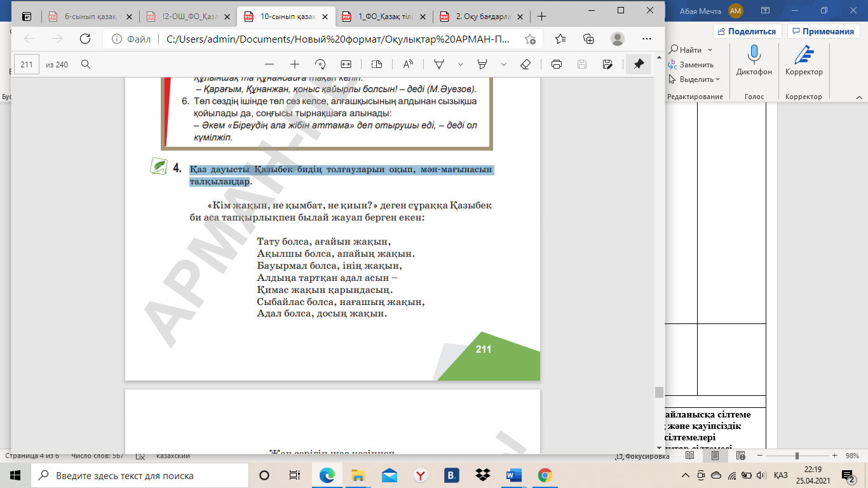Select the PDF Highlight tool
This screenshot has height=488, width=868.
point(482,64)
